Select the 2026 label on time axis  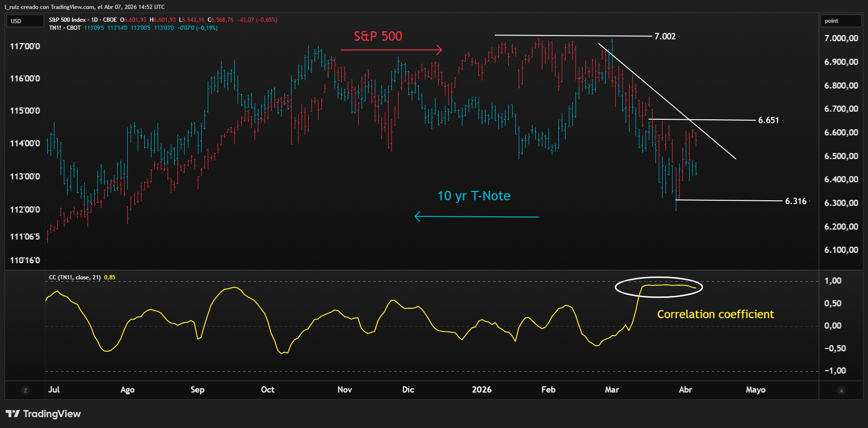point(482,390)
